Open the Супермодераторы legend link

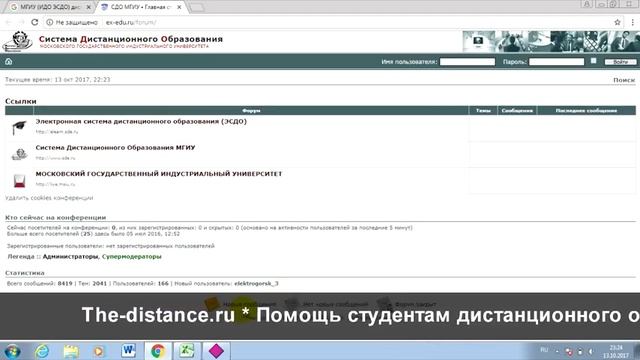(x=131, y=256)
